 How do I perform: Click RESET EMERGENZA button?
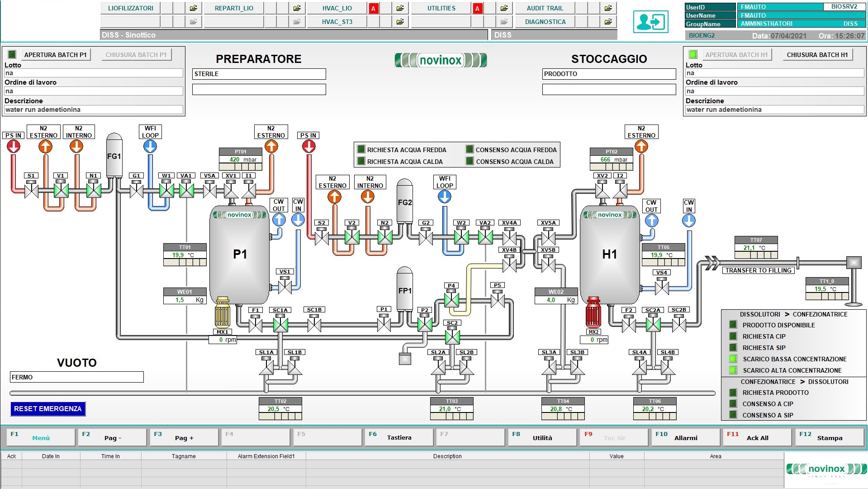(x=48, y=409)
